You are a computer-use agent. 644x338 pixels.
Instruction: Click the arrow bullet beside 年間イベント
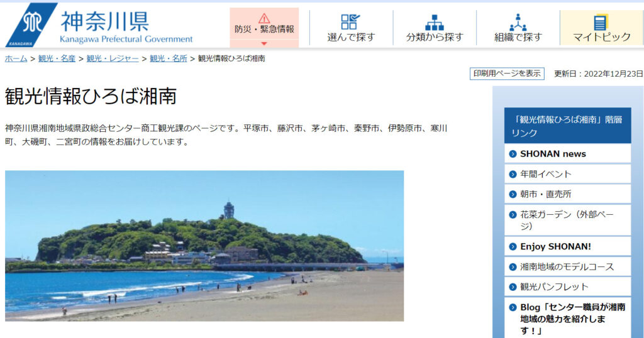pyautogui.click(x=513, y=174)
